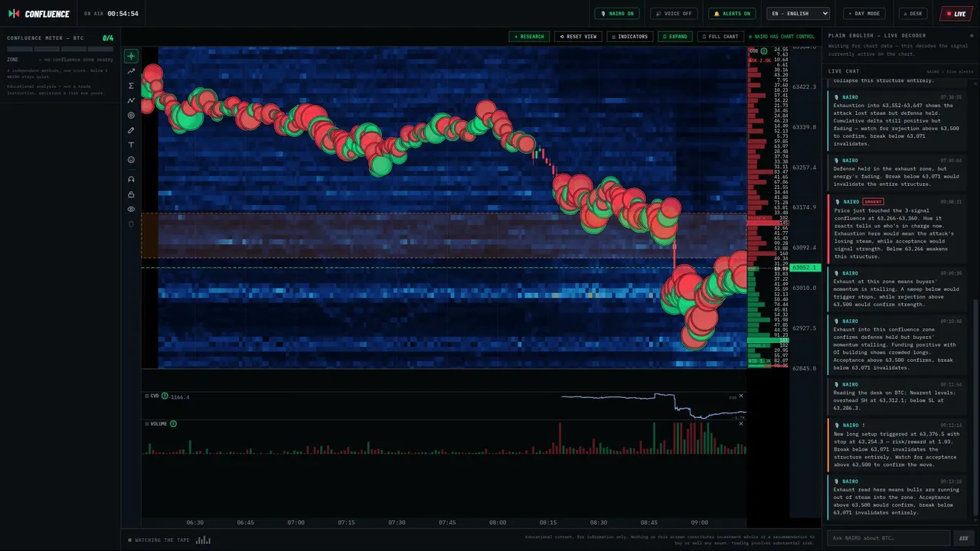Click the CVD value -1166.4
Image resolution: width=980 pixels, height=551 pixels.
point(179,396)
